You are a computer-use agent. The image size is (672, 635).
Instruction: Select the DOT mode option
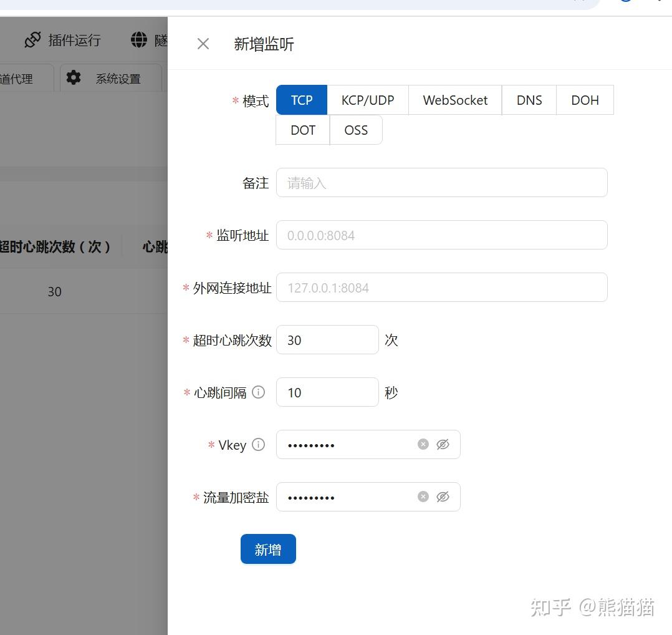click(x=302, y=130)
